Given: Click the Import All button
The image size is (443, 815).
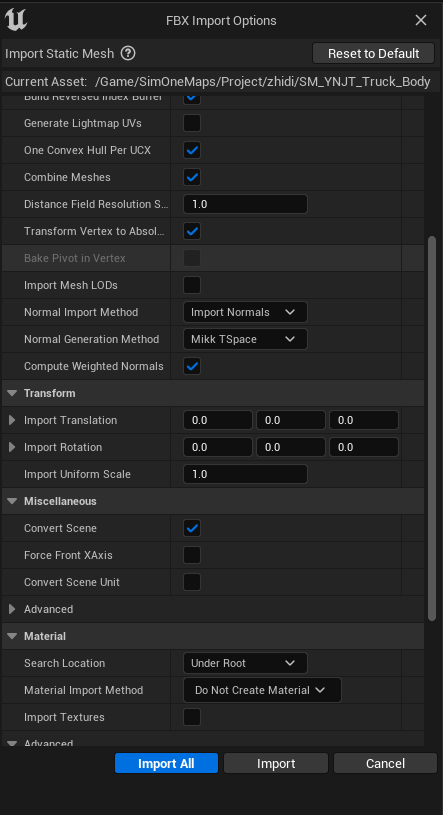Looking at the screenshot, I should click(x=166, y=764).
